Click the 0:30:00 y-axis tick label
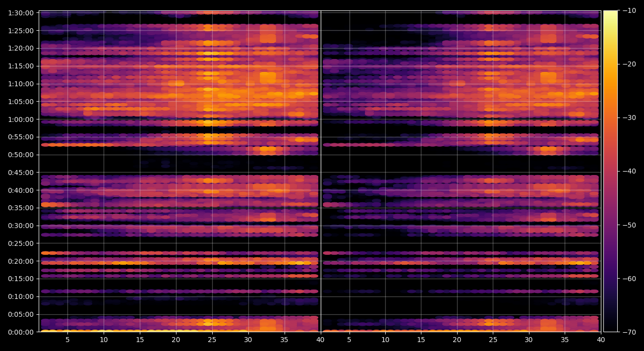The height and width of the screenshot is (351, 644). click(21, 226)
